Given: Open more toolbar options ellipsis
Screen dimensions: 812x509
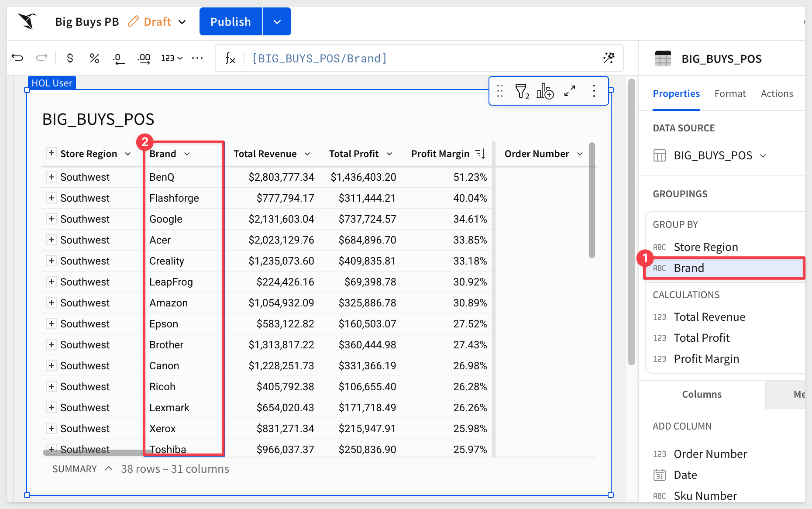Looking at the screenshot, I should (x=197, y=58).
